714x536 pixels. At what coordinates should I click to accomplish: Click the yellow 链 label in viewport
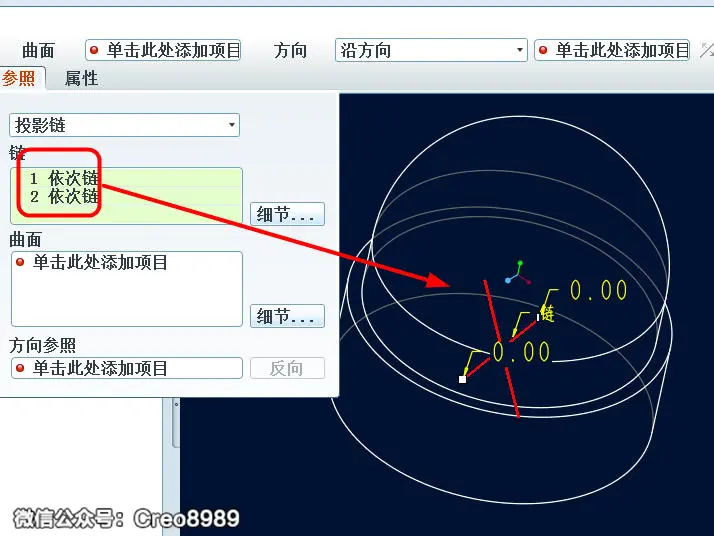[x=547, y=314]
